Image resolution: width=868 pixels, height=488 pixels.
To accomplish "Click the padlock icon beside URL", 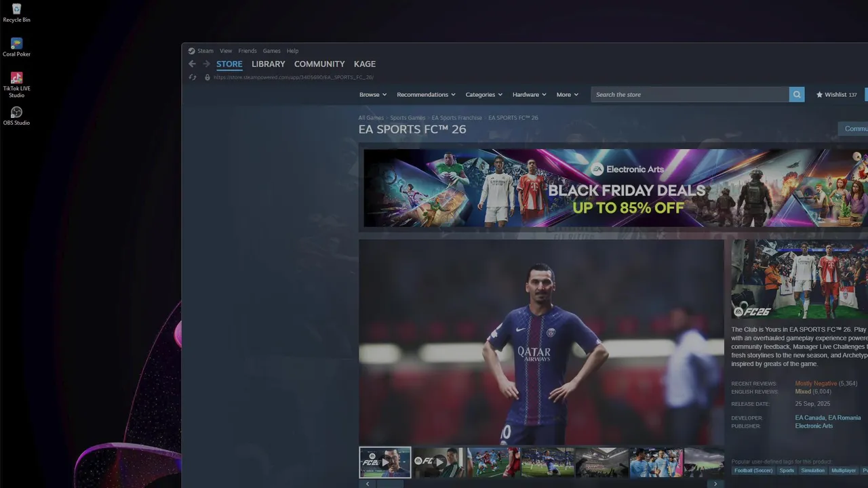I will coord(208,77).
